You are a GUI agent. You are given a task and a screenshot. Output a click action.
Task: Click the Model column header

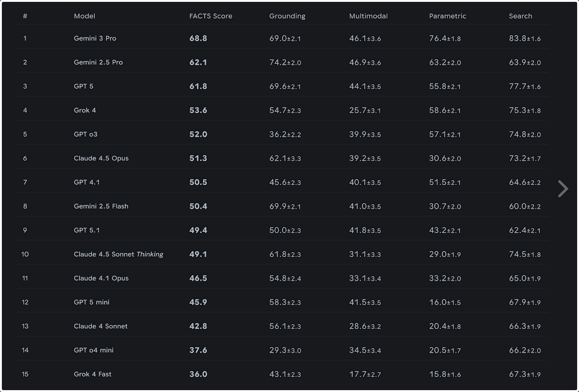pos(85,16)
